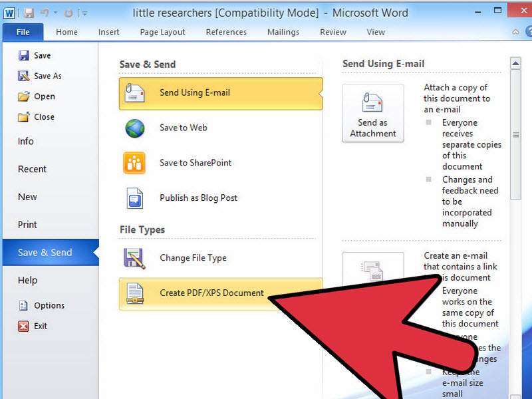Click the Publish as Blog Post icon
Image resolution: width=532 pixels, height=399 pixels.
click(x=135, y=198)
